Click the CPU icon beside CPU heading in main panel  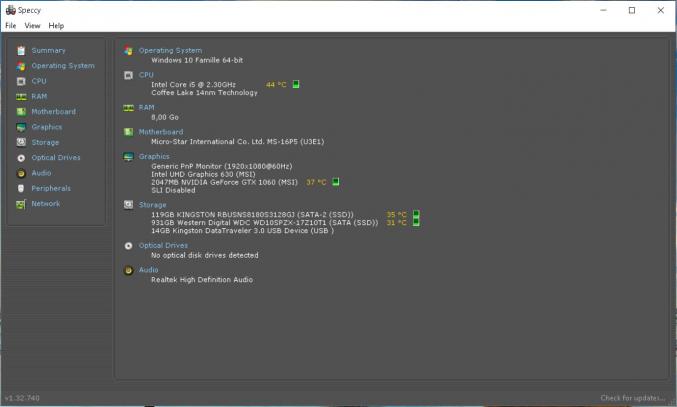pyautogui.click(x=128, y=76)
